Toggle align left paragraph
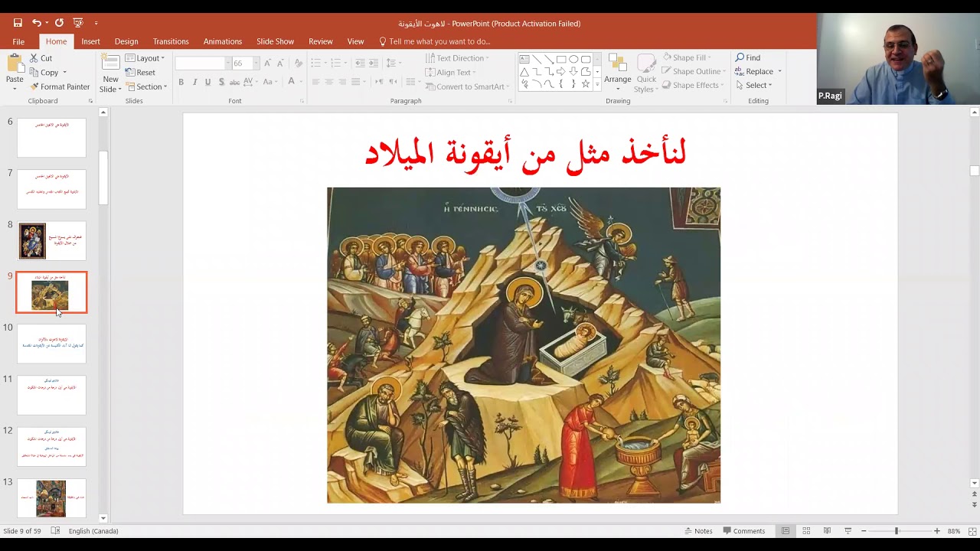The height and width of the screenshot is (551, 980). pyautogui.click(x=315, y=82)
